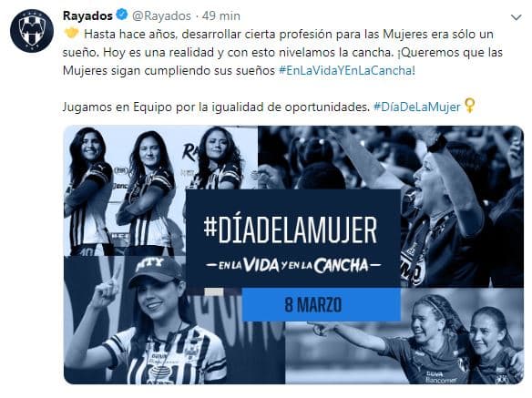Click the female symbol emoji
Screen dimensions: 532x398
pyautogui.click(x=469, y=106)
